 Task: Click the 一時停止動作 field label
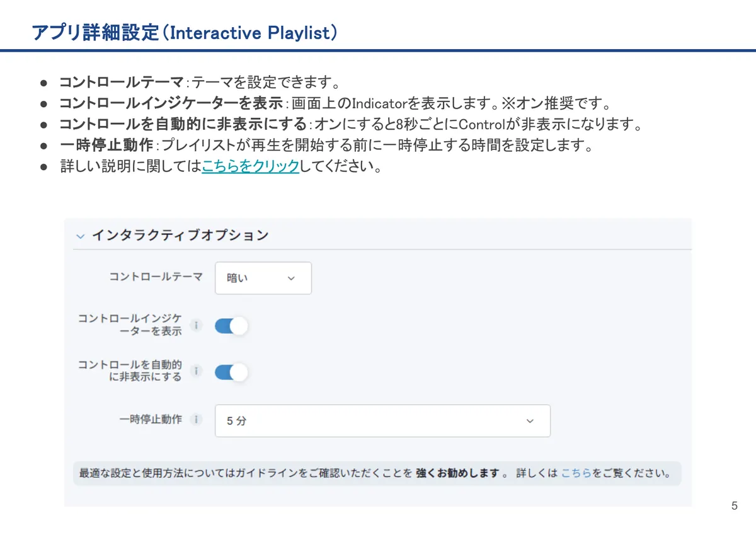pyautogui.click(x=151, y=419)
